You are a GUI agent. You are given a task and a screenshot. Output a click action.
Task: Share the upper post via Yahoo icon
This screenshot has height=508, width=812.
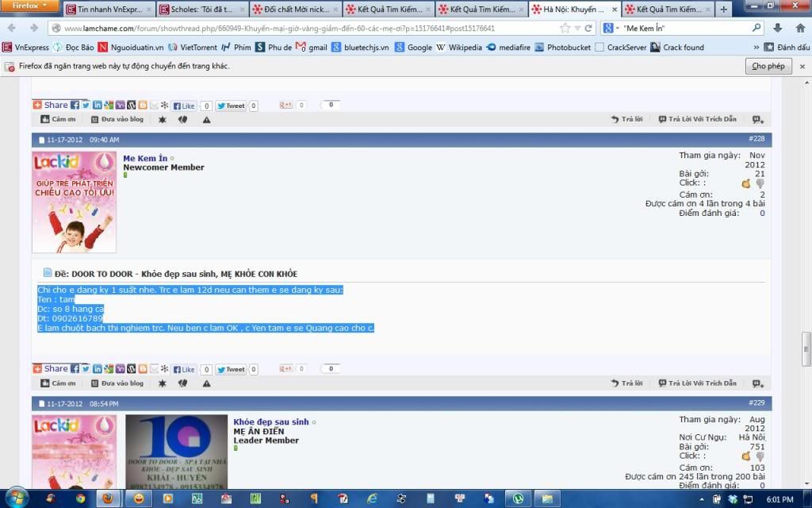click(121, 106)
